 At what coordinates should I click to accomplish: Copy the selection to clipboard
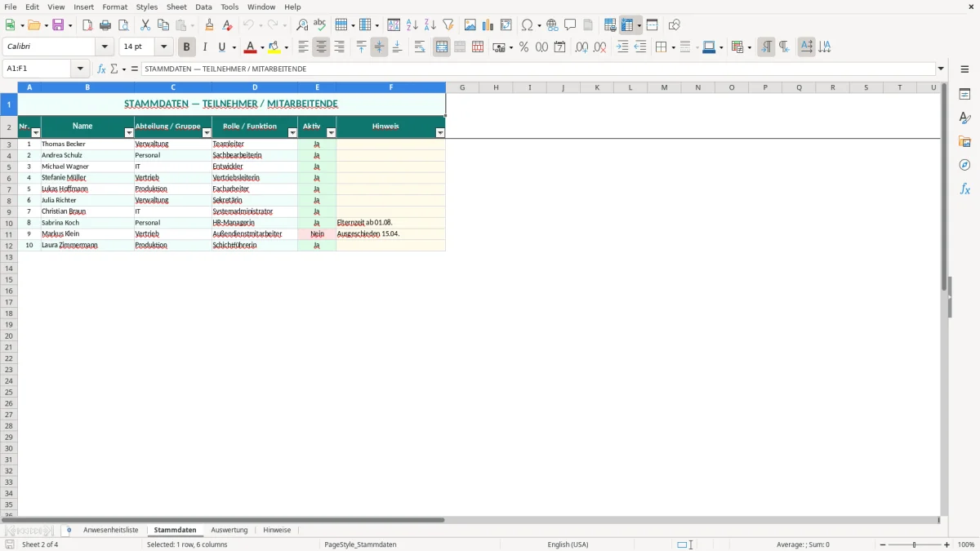click(163, 25)
